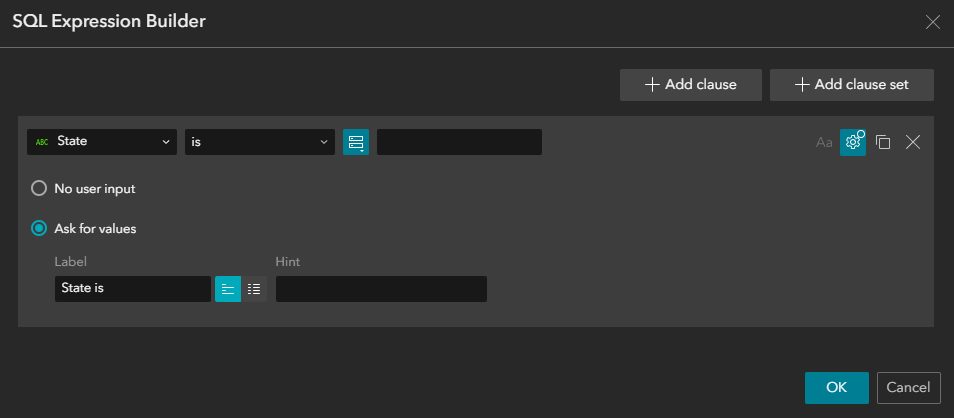Select the No user input option
Image resolution: width=954 pixels, height=418 pixels.
[x=39, y=189]
